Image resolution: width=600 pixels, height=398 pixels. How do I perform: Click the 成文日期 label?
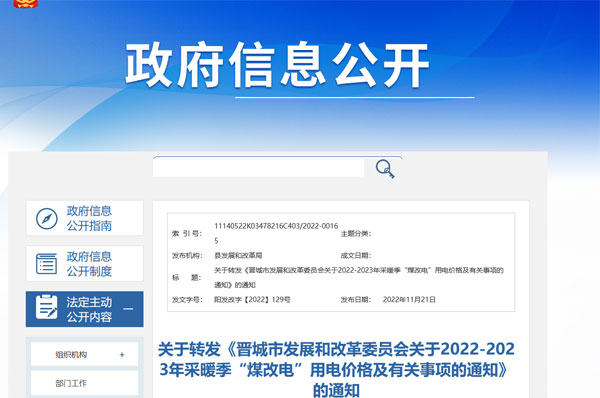pos(356,255)
